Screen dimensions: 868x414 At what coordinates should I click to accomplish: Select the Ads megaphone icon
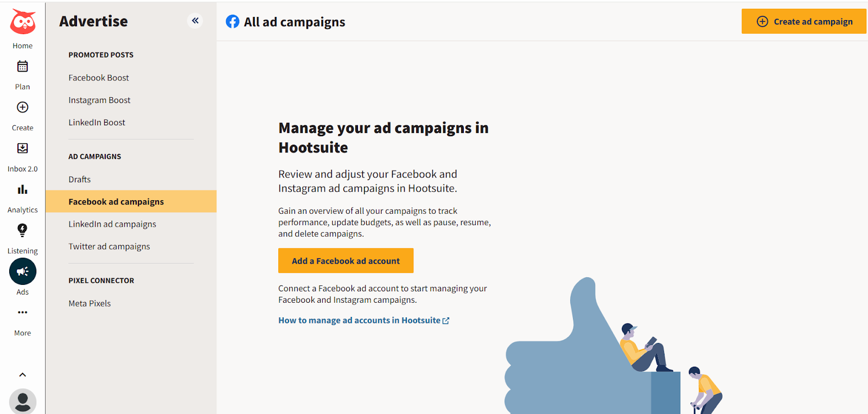click(x=22, y=271)
